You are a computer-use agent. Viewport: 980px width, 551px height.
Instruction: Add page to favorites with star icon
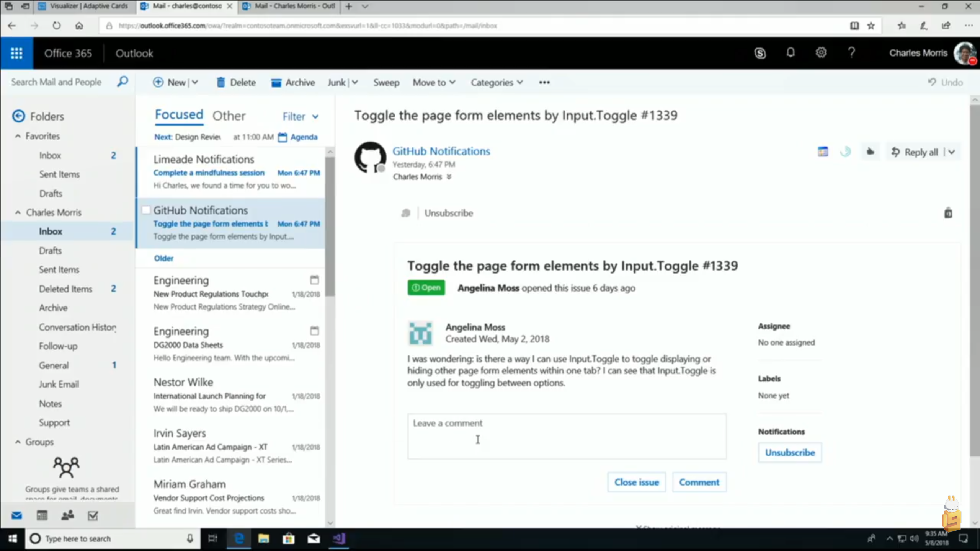coord(871,26)
